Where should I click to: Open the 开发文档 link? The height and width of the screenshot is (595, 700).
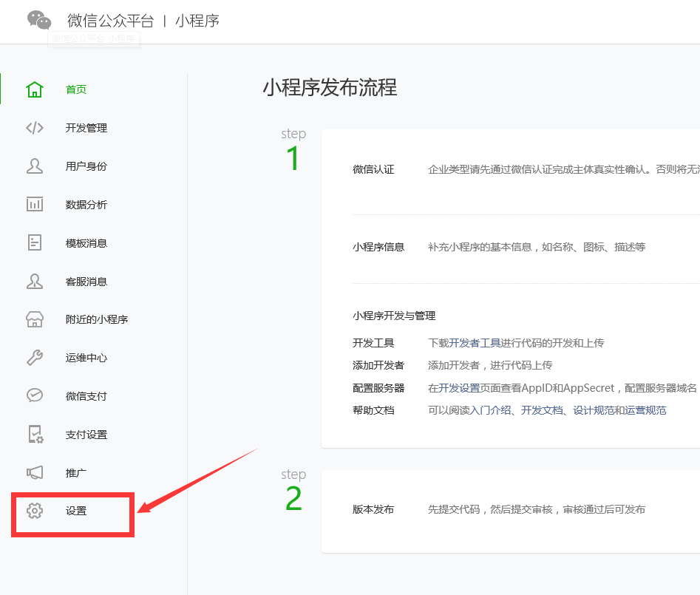tap(542, 410)
